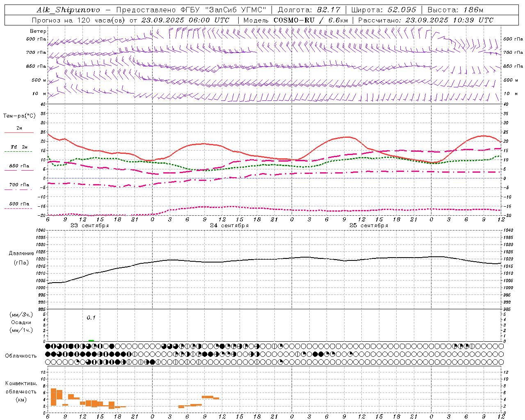This screenshot has width=525, height=420.
Task: Click the Конвективн. label
Action: click(21, 383)
